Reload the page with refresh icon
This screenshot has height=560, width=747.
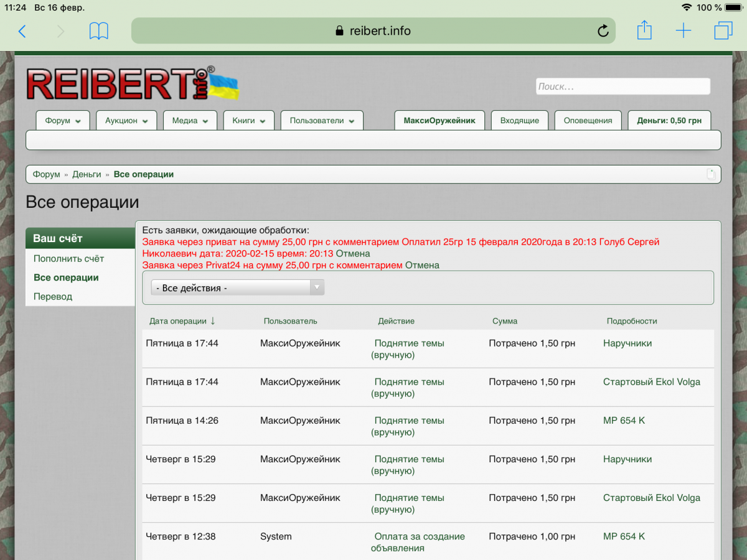tap(603, 31)
